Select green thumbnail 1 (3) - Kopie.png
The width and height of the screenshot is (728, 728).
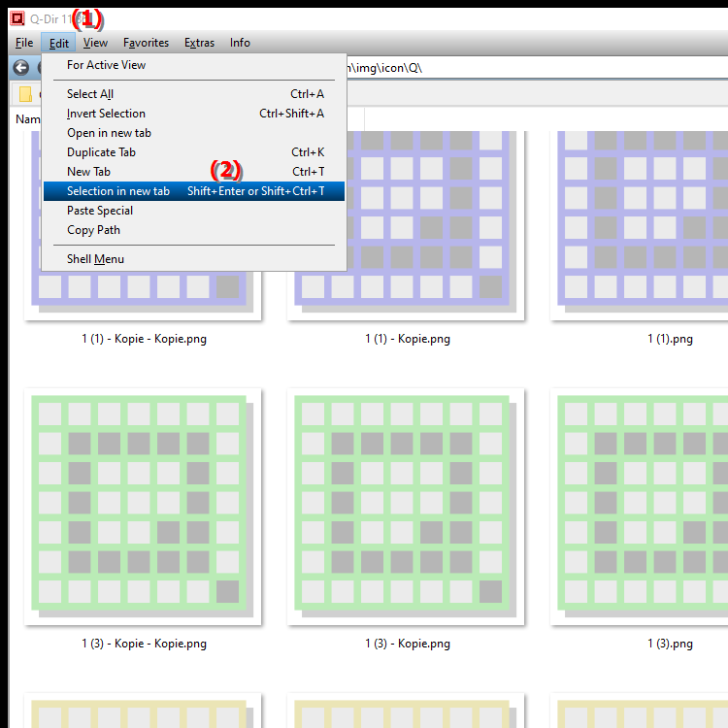[x=406, y=507]
